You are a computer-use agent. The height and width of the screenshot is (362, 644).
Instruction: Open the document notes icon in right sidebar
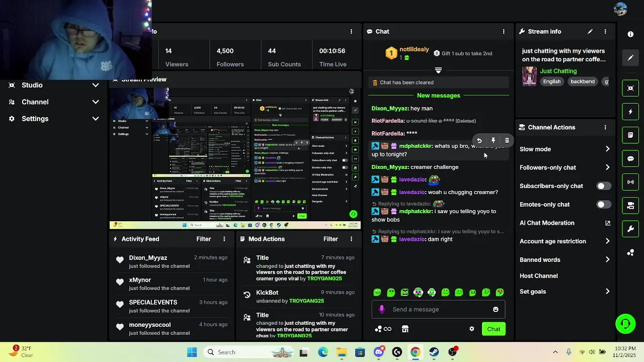630,135
